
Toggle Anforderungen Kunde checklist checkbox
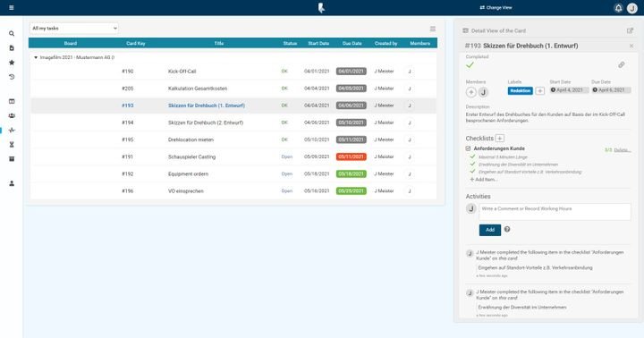pyautogui.click(x=468, y=148)
